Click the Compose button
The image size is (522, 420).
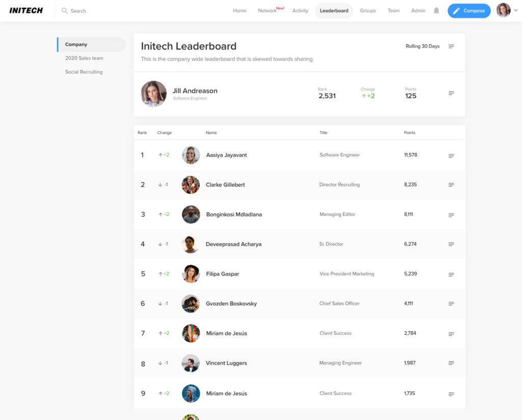click(469, 11)
